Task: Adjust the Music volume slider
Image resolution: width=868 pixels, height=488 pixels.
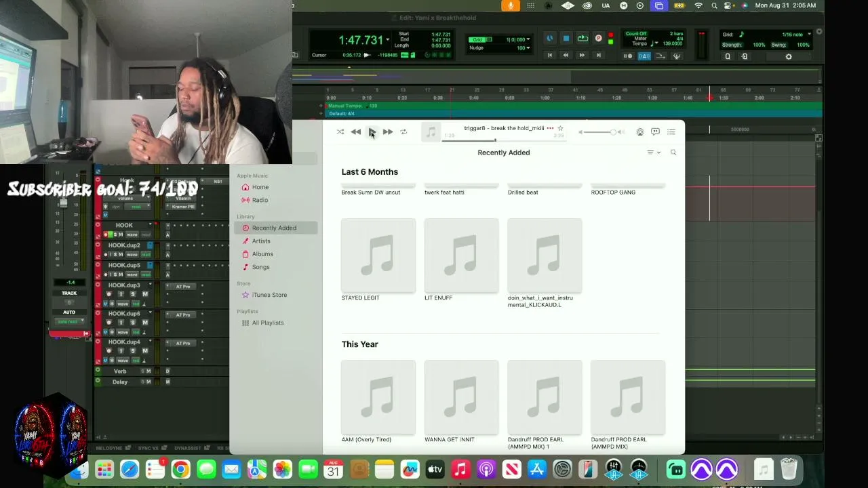Action: point(600,132)
